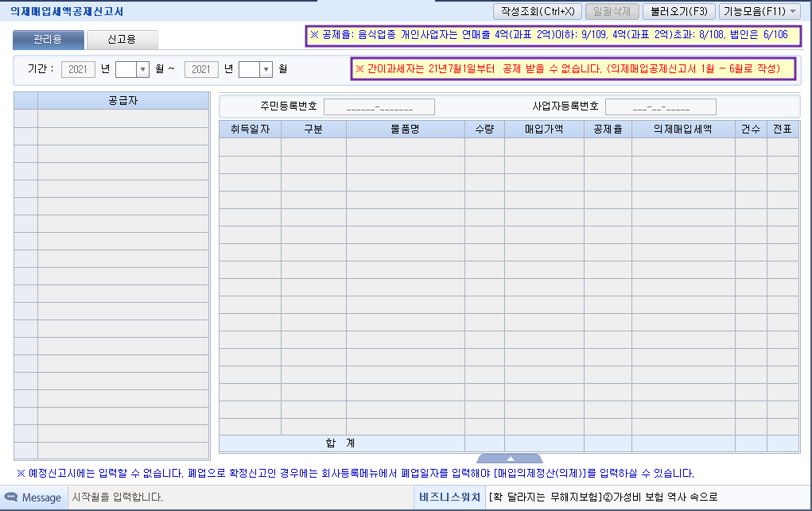
Task: Open the start month dropdown arrow
Action: (x=143, y=69)
